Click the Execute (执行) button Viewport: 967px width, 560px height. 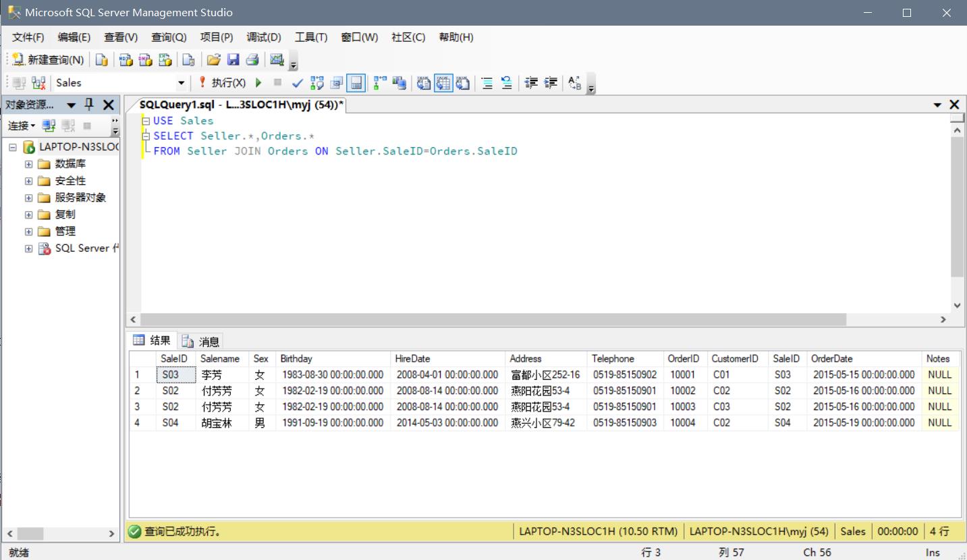(223, 83)
